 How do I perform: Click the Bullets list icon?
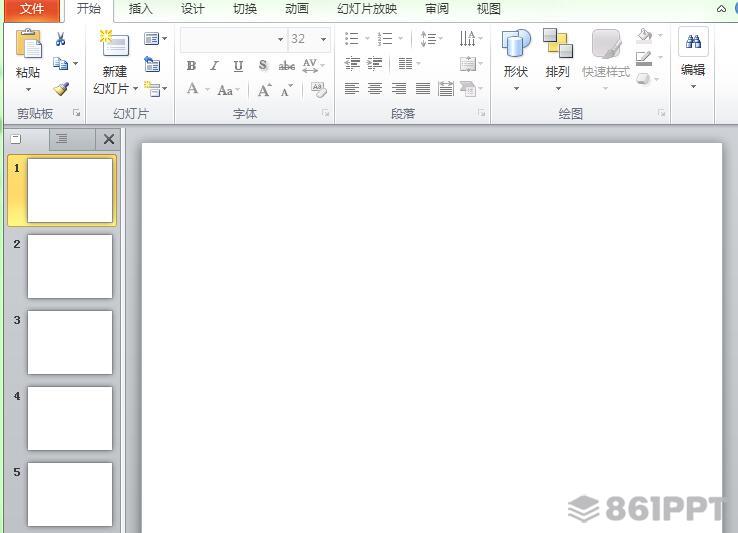[352, 39]
